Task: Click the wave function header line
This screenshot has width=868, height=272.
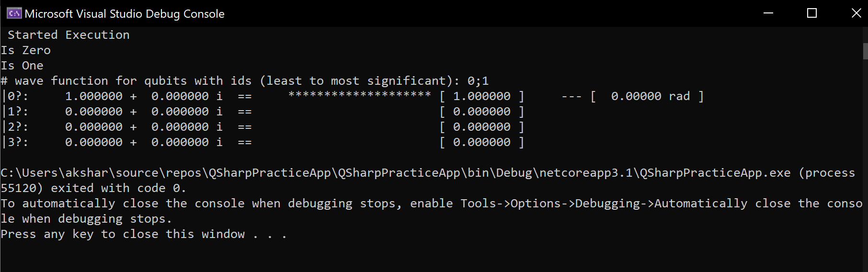Action: pyautogui.click(x=245, y=81)
